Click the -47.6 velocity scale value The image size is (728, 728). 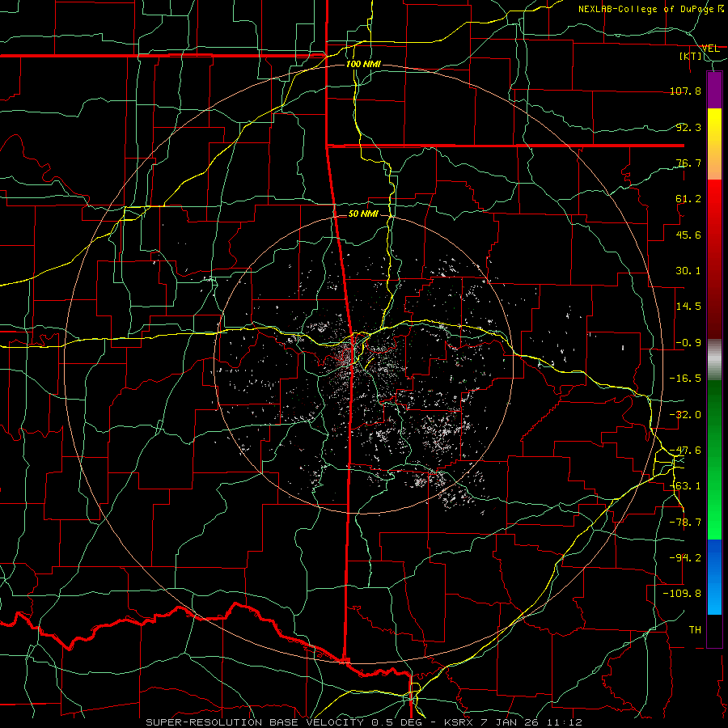point(685,451)
